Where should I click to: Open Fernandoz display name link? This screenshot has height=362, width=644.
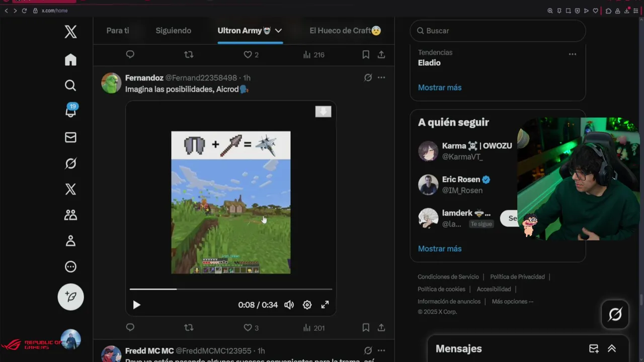coord(144,78)
